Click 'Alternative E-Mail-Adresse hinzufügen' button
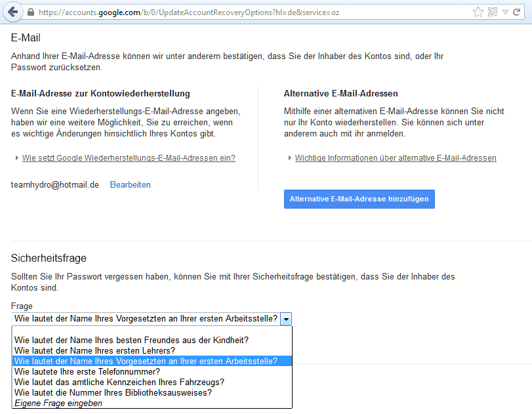 coord(359,199)
